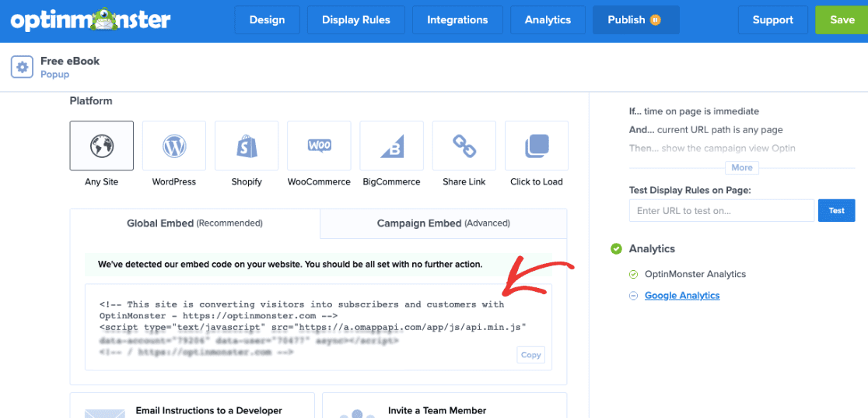Click the Google Analytics minus circle icon

click(634, 296)
